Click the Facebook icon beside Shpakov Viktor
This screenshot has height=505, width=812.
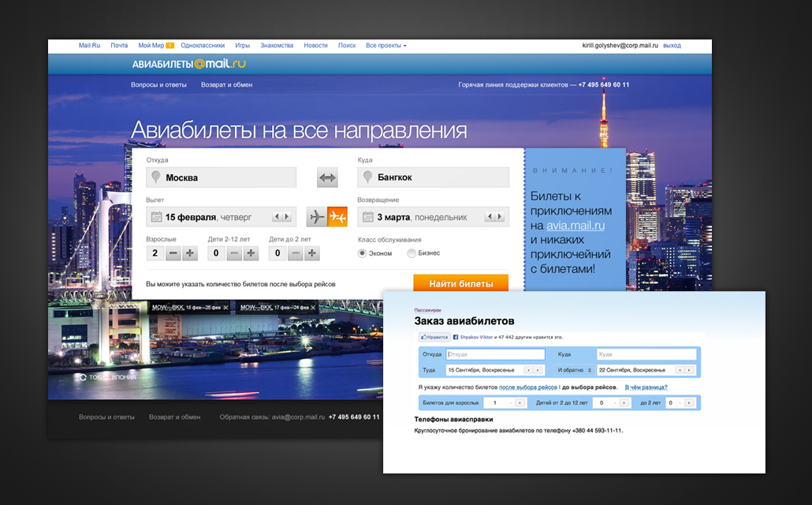point(455,339)
